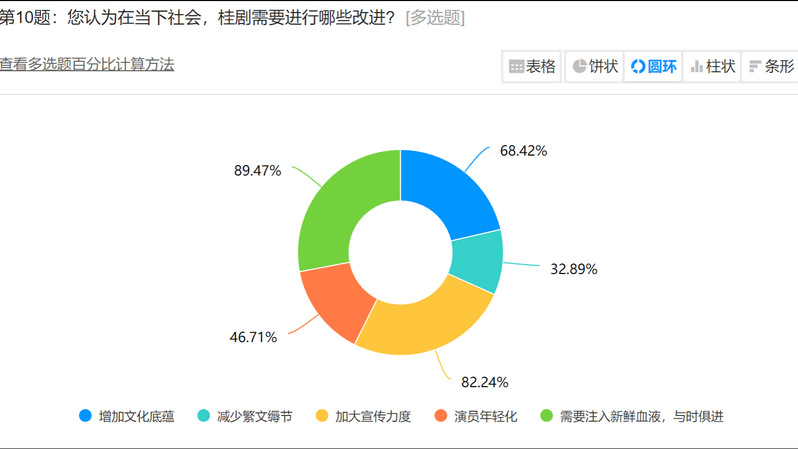The height and width of the screenshot is (449, 798).
Task: Click the horizontal bars icon
Action: click(x=755, y=67)
